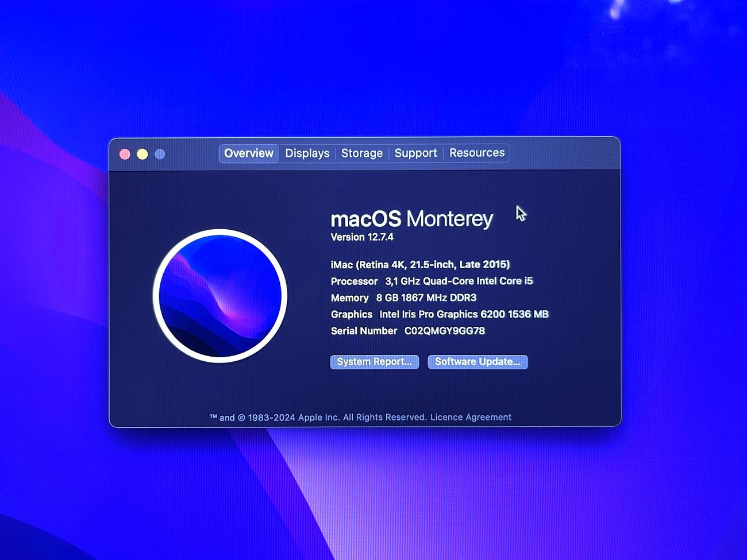The height and width of the screenshot is (560, 747).
Task: Go to the Support tab
Action: tap(415, 153)
